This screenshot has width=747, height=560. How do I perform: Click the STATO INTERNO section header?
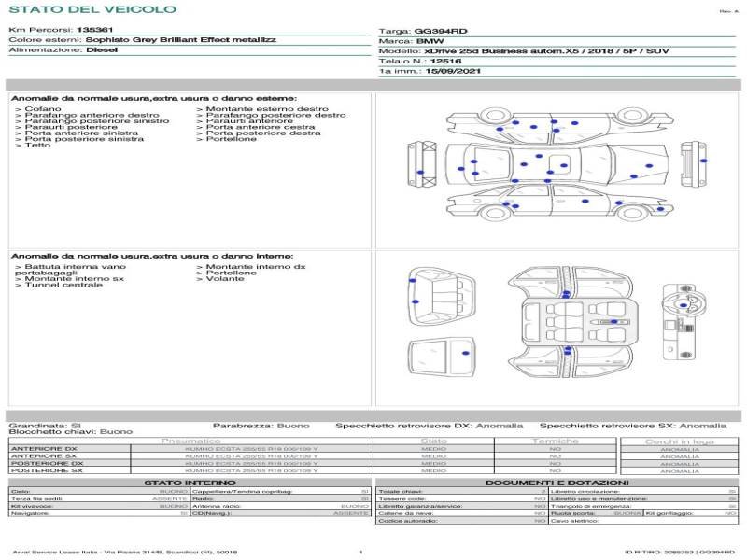pyautogui.click(x=190, y=483)
